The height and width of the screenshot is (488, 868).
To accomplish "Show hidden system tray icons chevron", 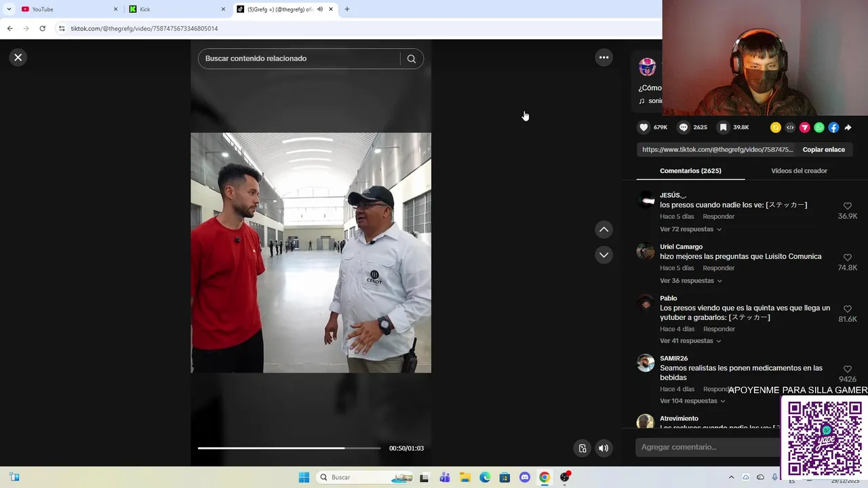I will [x=731, y=477].
